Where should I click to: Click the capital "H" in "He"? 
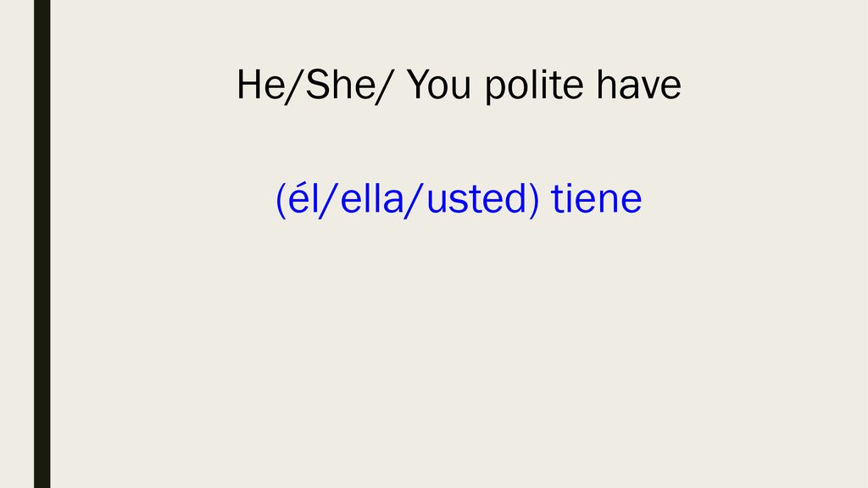click(x=249, y=85)
